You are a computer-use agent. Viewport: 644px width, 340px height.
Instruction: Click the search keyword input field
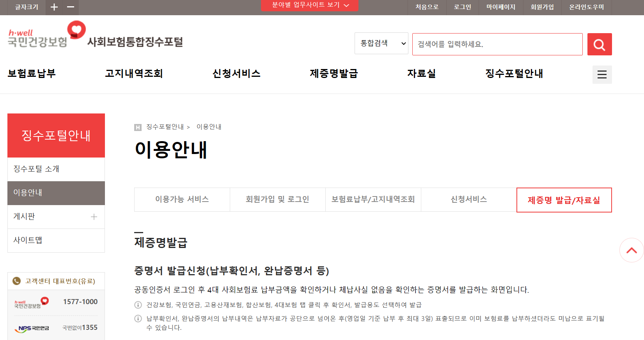point(497,44)
